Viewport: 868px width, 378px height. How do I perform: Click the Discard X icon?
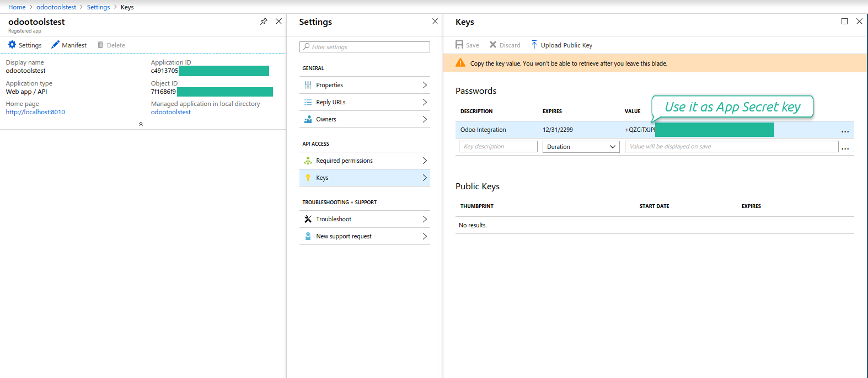click(x=493, y=45)
